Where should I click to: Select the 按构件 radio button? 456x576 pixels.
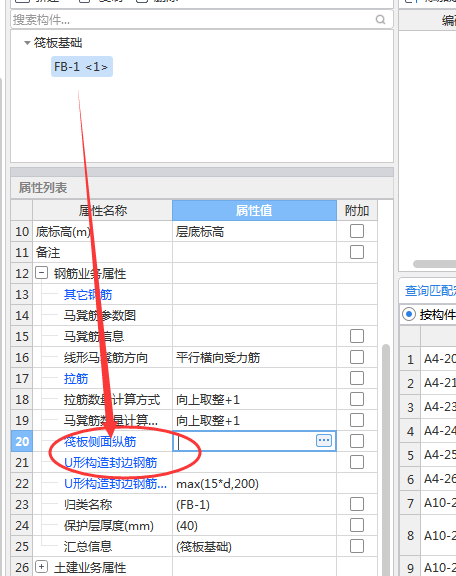point(409,314)
